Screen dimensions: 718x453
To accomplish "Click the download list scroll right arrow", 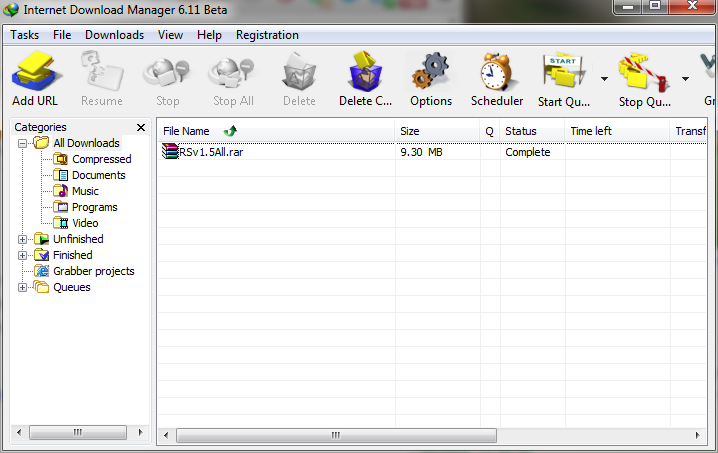I will (697, 435).
